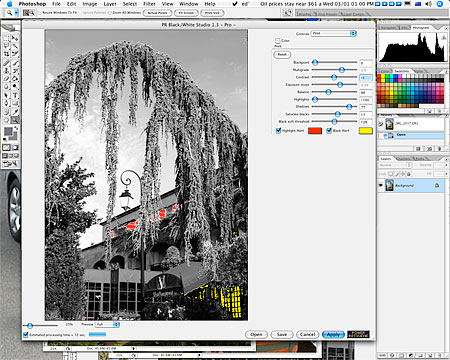Select the Move tool in toolbox
The image size is (450, 360).
[15, 38]
